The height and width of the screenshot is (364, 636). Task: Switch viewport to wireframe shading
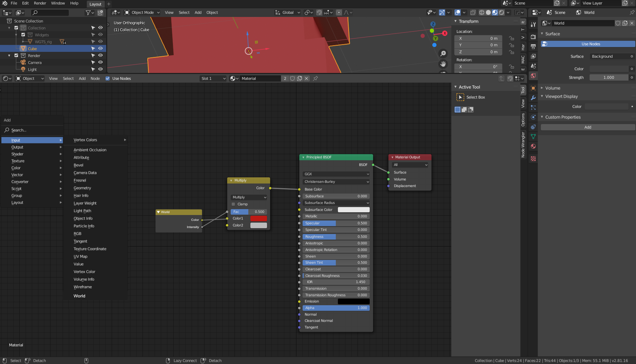pos(482,12)
